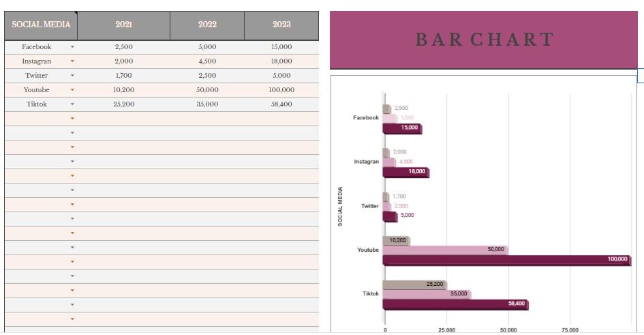
Task: Open the dropdown arrow beside Facebook
Action: (x=72, y=47)
